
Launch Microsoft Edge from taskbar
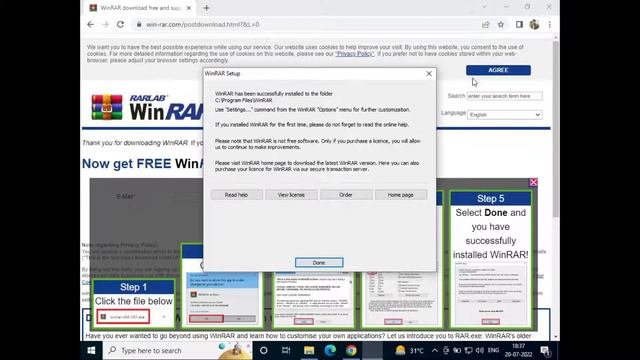coord(330,351)
